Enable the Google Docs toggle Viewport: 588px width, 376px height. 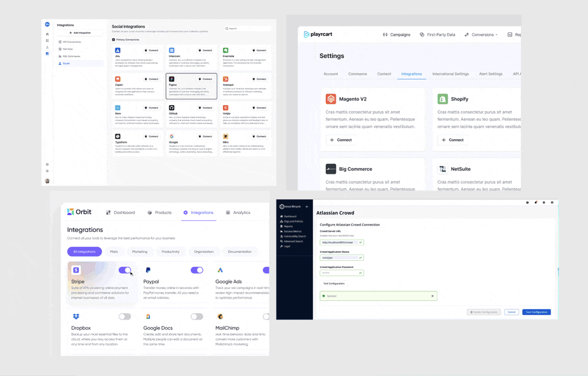coord(197,317)
